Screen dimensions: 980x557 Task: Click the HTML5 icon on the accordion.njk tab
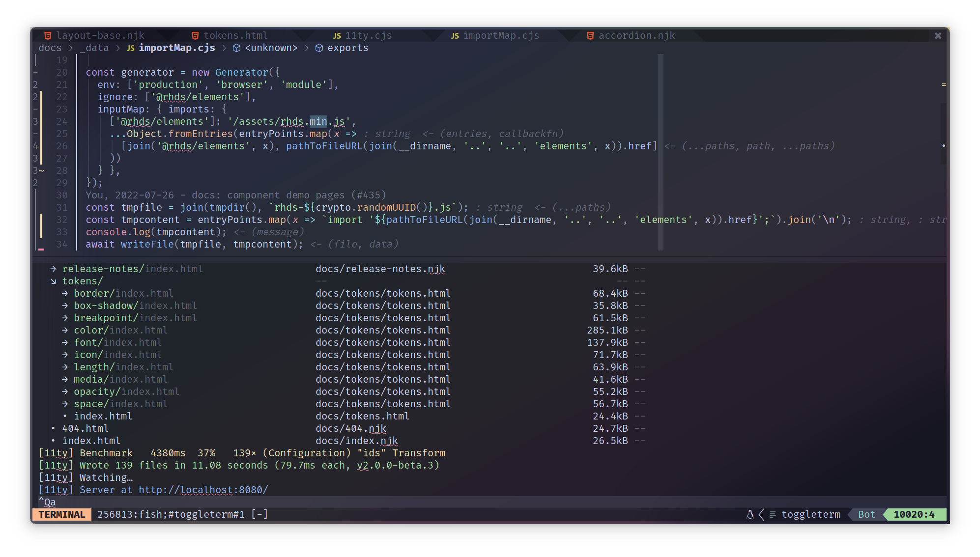[x=589, y=35]
